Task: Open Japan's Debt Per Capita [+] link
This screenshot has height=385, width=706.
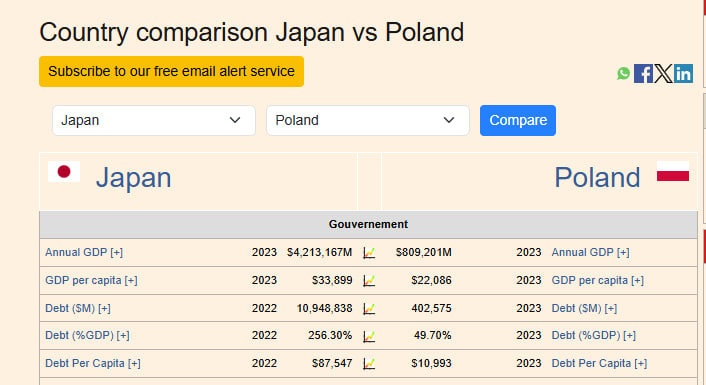Action: tap(93, 363)
